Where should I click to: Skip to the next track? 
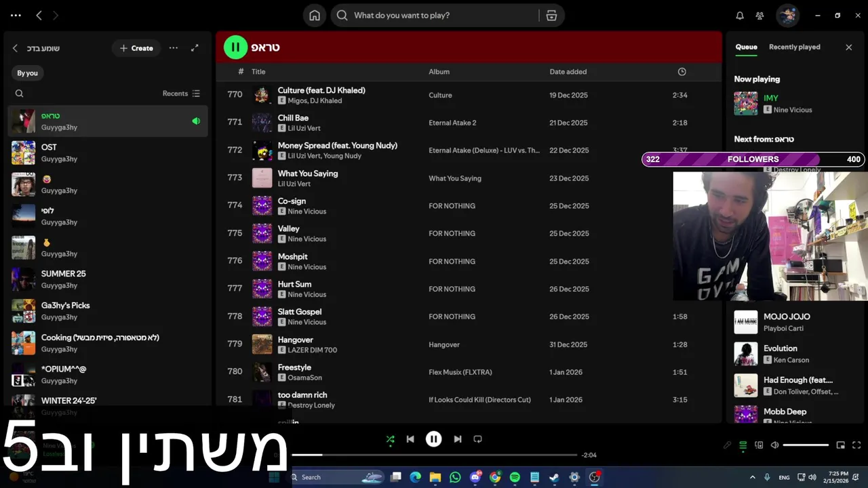(458, 439)
